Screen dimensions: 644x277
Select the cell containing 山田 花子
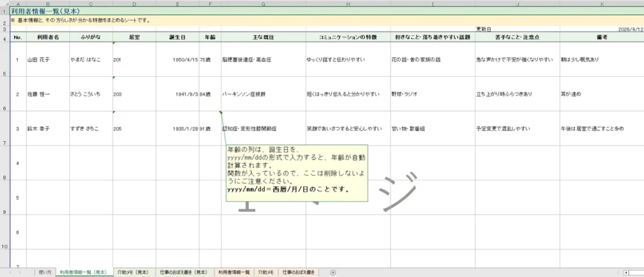[48, 60]
